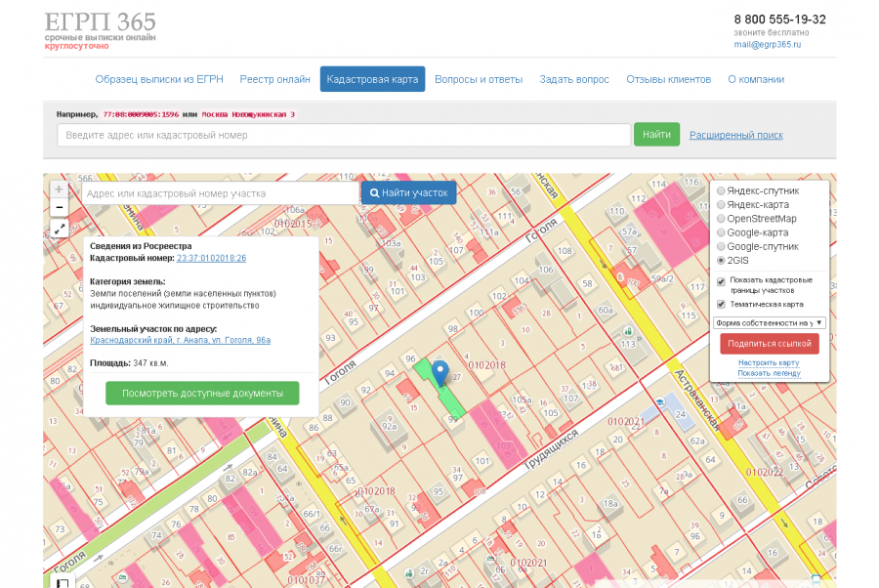This screenshot has height=588, width=879.
Task: Click the map address search field
Action: pos(220,193)
